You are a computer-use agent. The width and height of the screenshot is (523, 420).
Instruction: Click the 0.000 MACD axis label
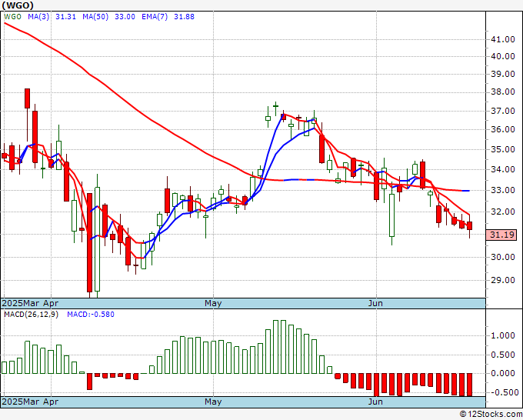tap(503, 373)
